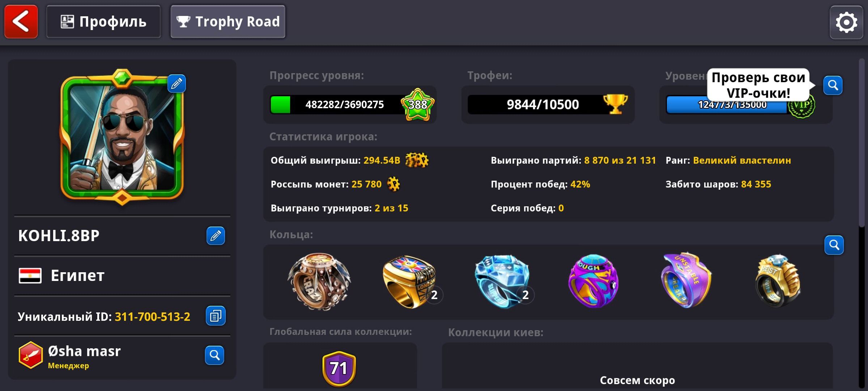Viewport: 868px width, 391px height.
Task: Click the red back arrow button
Action: point(21,22)
